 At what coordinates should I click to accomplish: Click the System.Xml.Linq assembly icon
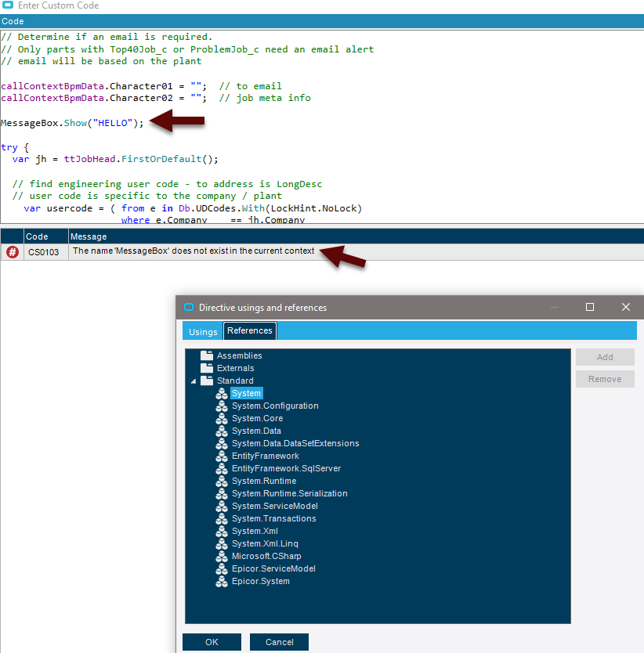(222, 543)
